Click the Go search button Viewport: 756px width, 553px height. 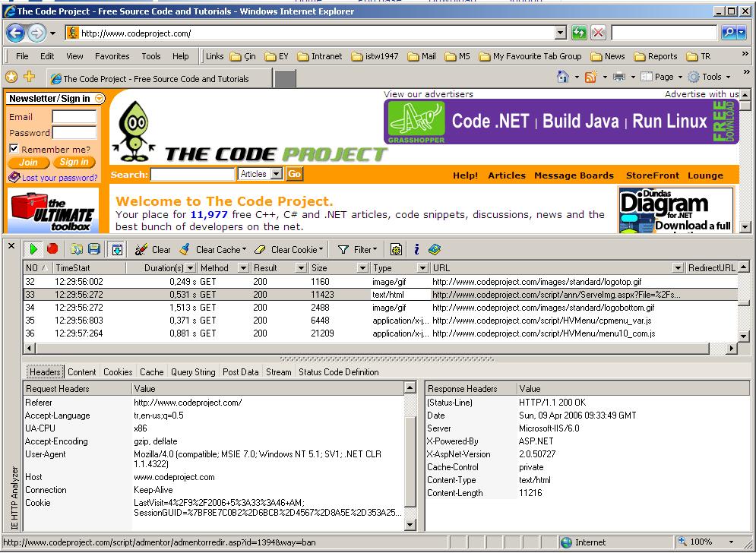295,174
